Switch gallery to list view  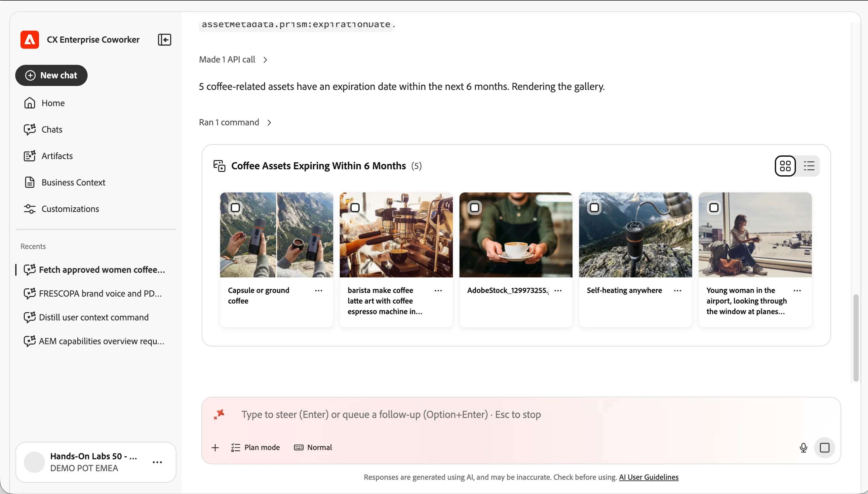[x=809, y=166]
